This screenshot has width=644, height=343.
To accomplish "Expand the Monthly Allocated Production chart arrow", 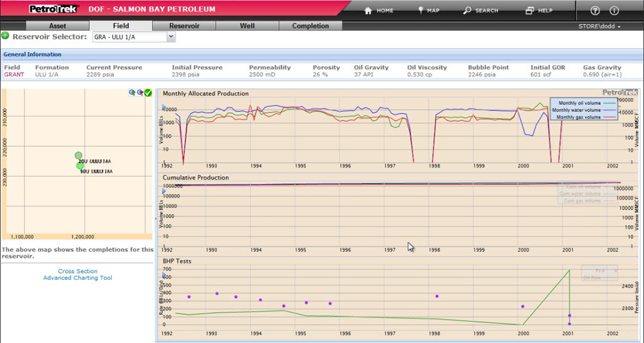I will pyautogui.click(x=163, y=107).
